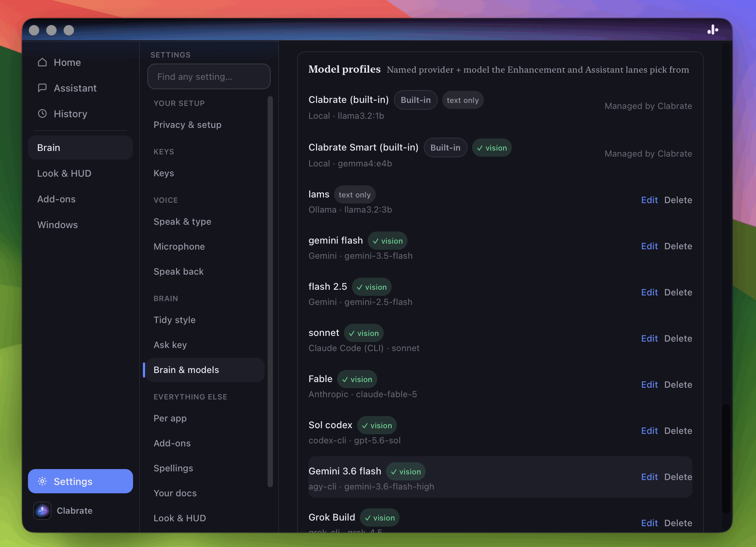Click the text only badge beside lams

click(x=355, y=195)
